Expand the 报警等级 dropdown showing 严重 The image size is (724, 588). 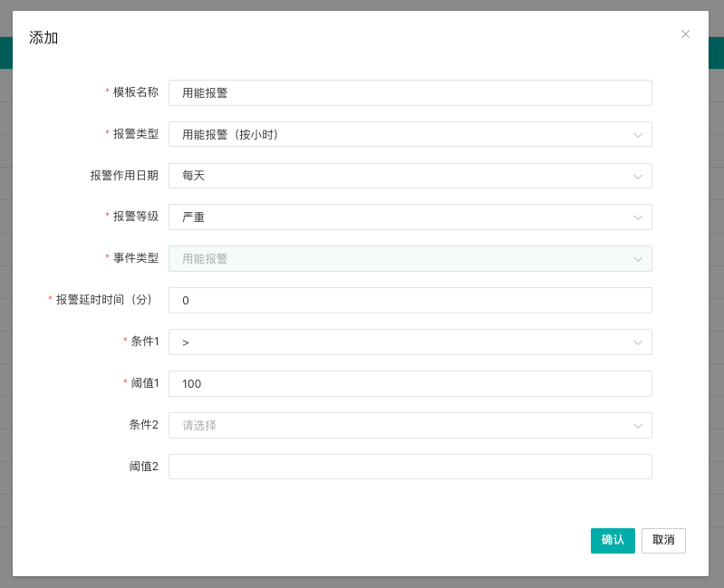coord(399,217)
